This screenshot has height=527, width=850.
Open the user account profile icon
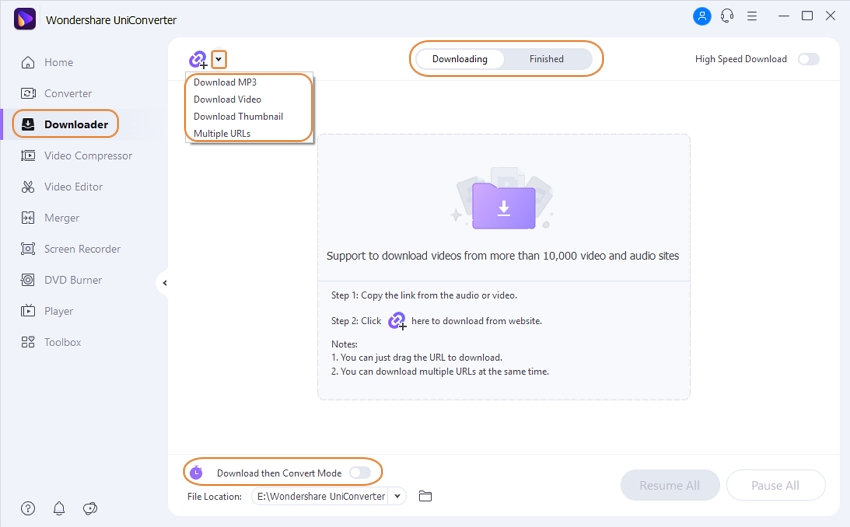701,16
